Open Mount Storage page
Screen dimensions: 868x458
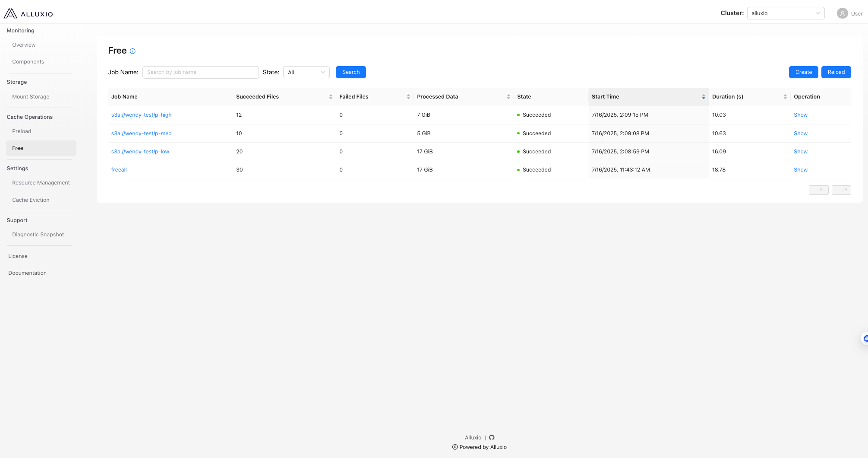31,97
